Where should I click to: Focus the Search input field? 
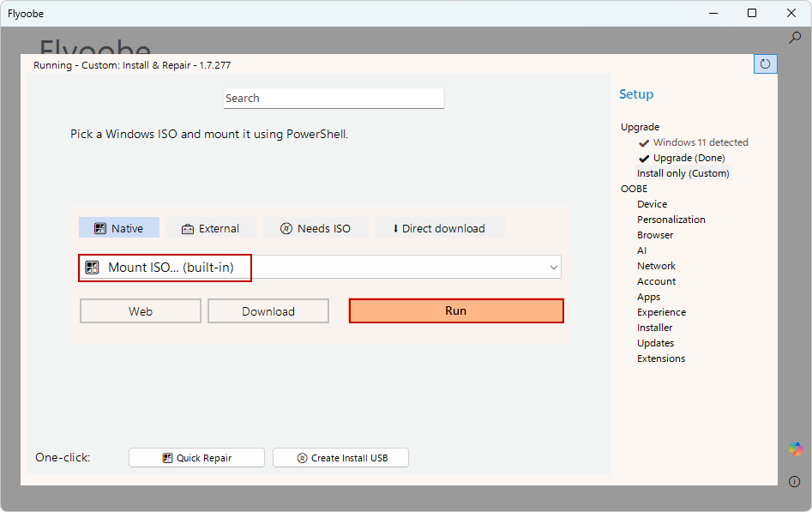(x=334, y=98)
